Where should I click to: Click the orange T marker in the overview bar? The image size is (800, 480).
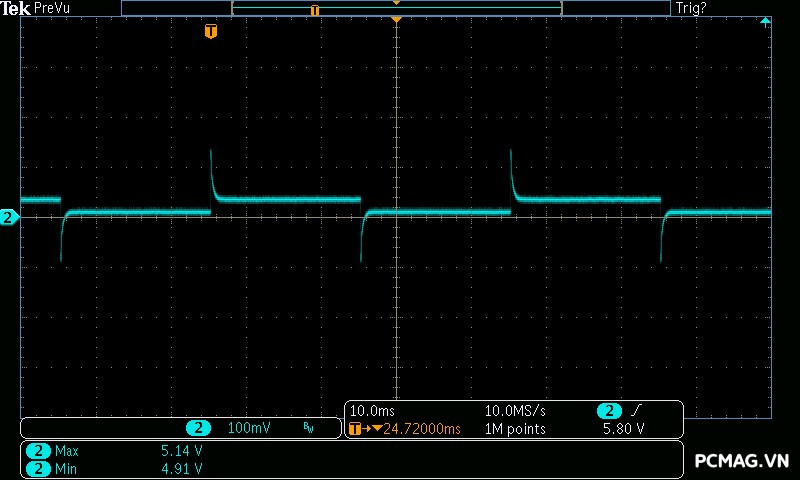[x=315, y=10]
